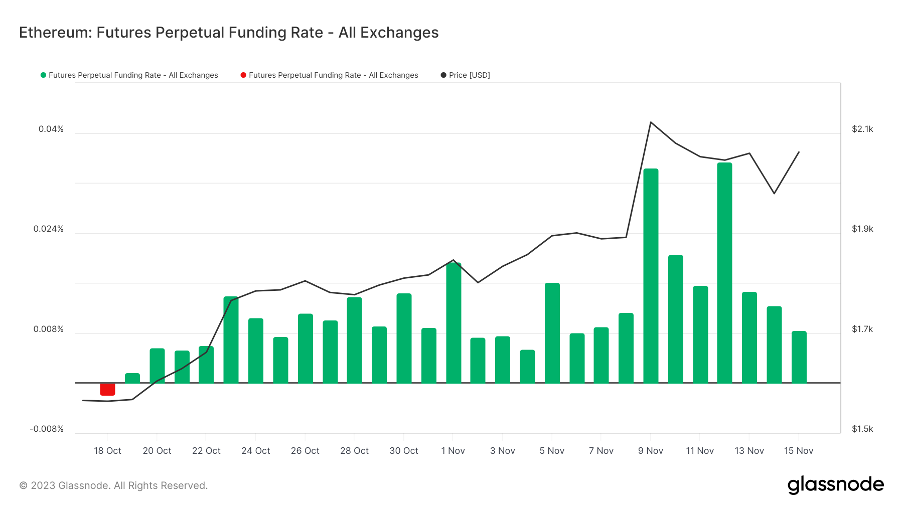The width and height of the screenshot is (904, 508).
Task: Click the black Price [USD] legend dot
Action: pos(444,75)
